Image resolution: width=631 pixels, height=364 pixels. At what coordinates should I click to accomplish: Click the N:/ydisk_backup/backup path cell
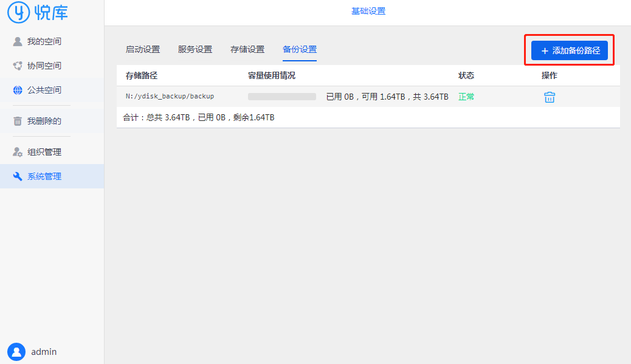(x=170, y=96)
